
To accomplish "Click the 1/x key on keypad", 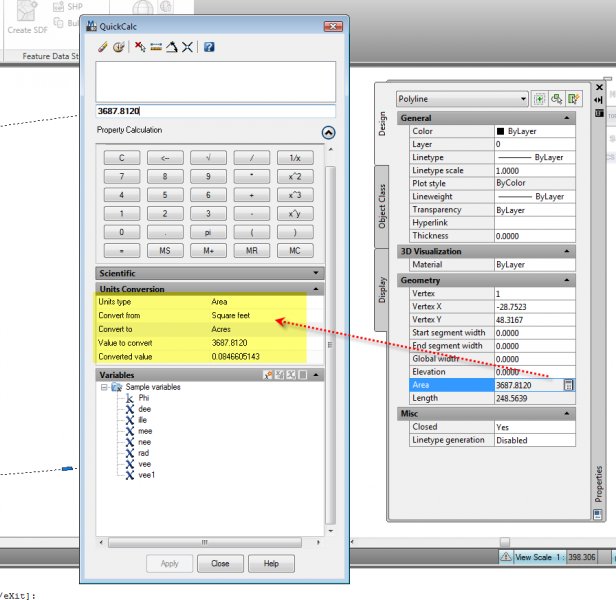I will click(x=295, y=158).
